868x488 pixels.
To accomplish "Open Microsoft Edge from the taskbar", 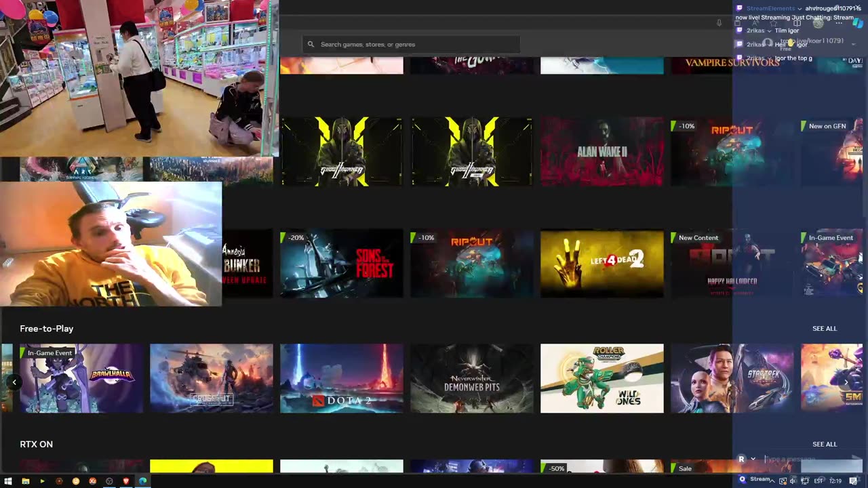I will [x=143, y=481].
